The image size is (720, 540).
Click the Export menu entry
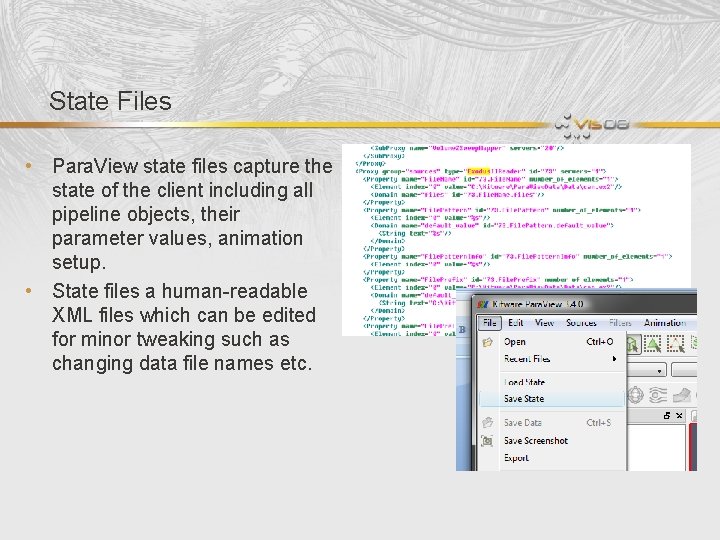pos(552,458)
